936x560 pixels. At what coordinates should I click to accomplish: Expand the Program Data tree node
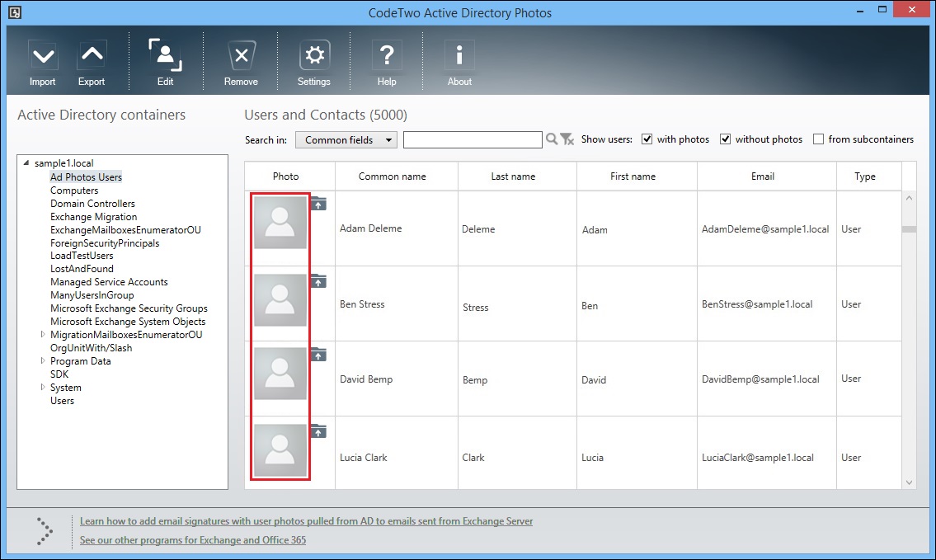coord(42,360)
